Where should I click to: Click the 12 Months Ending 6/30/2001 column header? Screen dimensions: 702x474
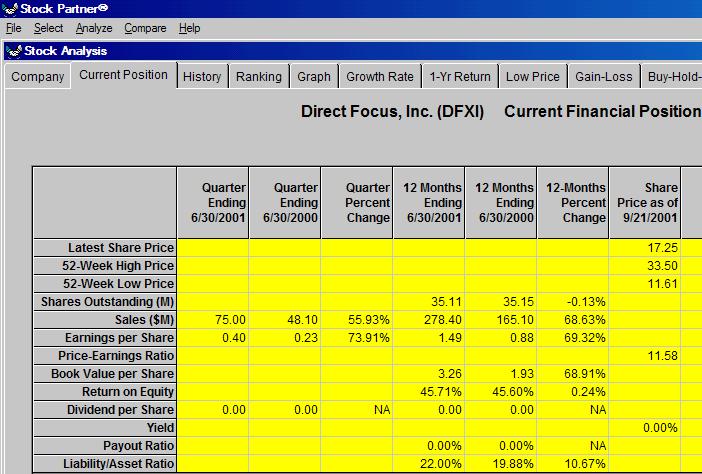(x=429, y=203)
